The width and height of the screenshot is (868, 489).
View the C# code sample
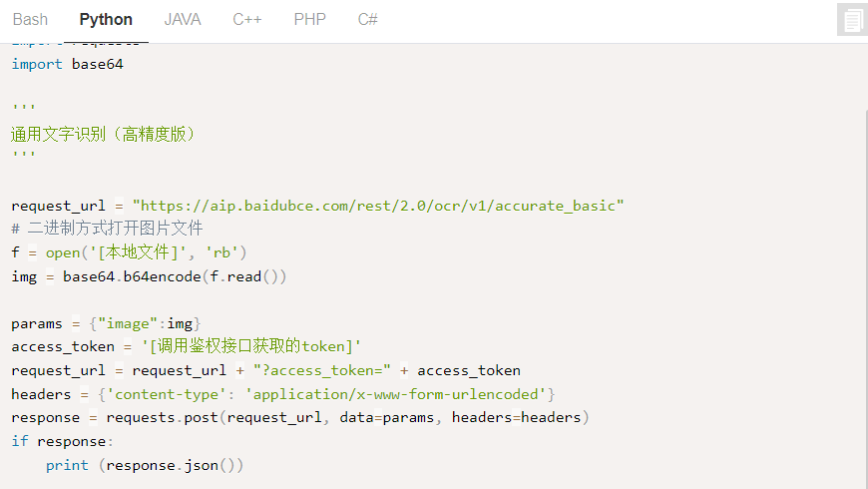(x=367, y=19)
